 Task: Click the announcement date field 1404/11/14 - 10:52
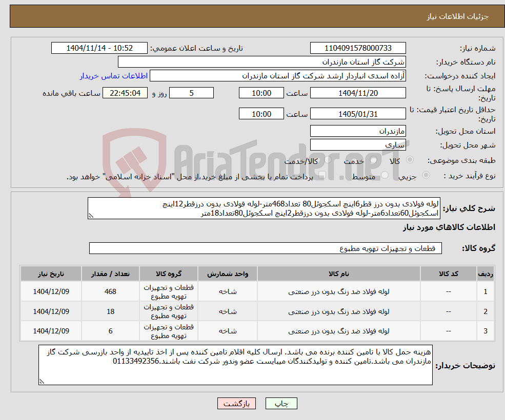(x=99, y=48)
